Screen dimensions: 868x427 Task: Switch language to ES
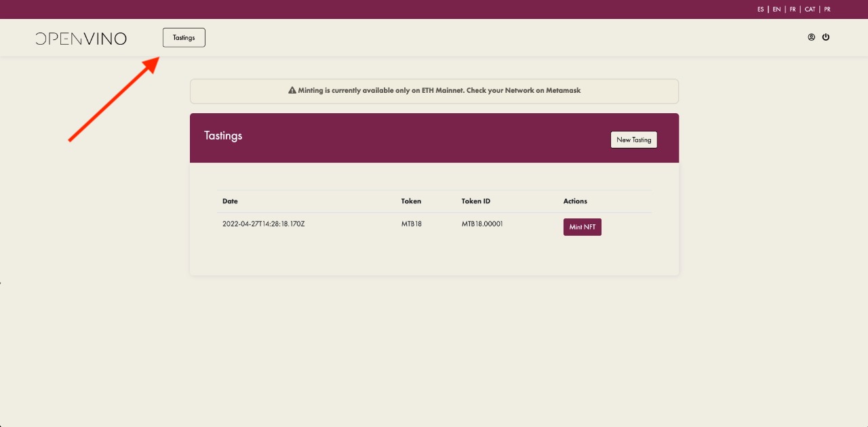pos(761,9)
